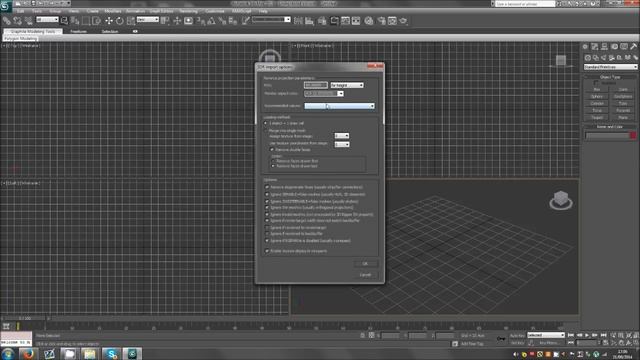640x360 pixels.
Task: Open Select by Name tool
Action: (75, 20)
